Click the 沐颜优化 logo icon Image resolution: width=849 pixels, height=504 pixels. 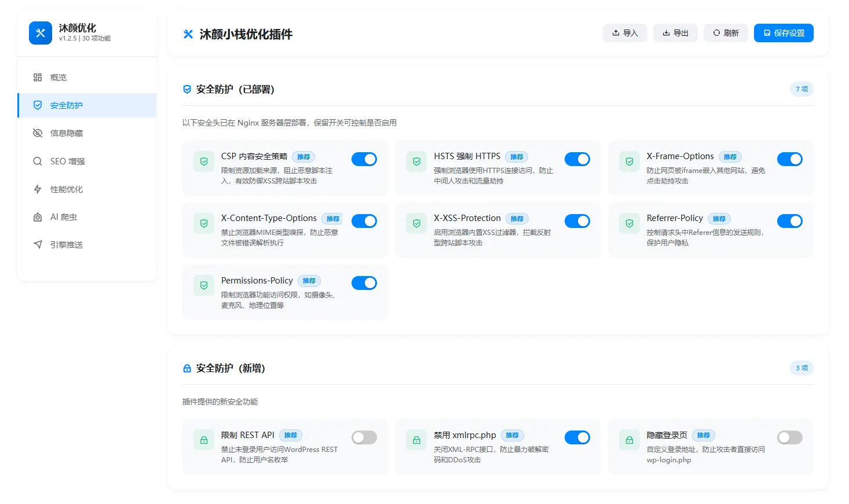coord(41,33)
